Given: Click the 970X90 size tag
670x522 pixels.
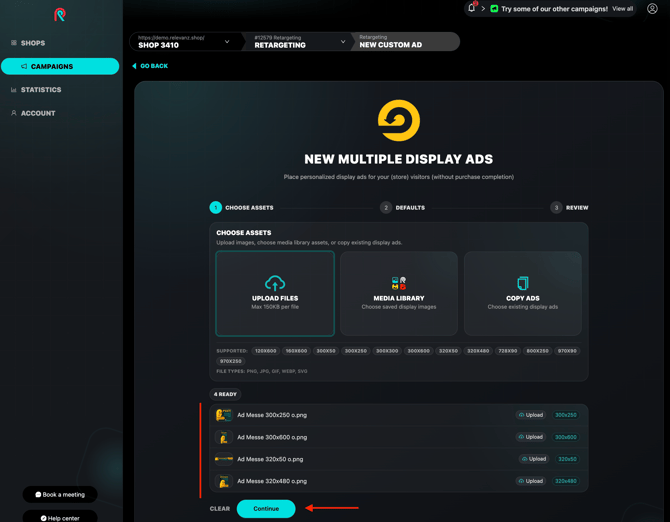Looking at the screenshot, I should [x=567, y=351].
